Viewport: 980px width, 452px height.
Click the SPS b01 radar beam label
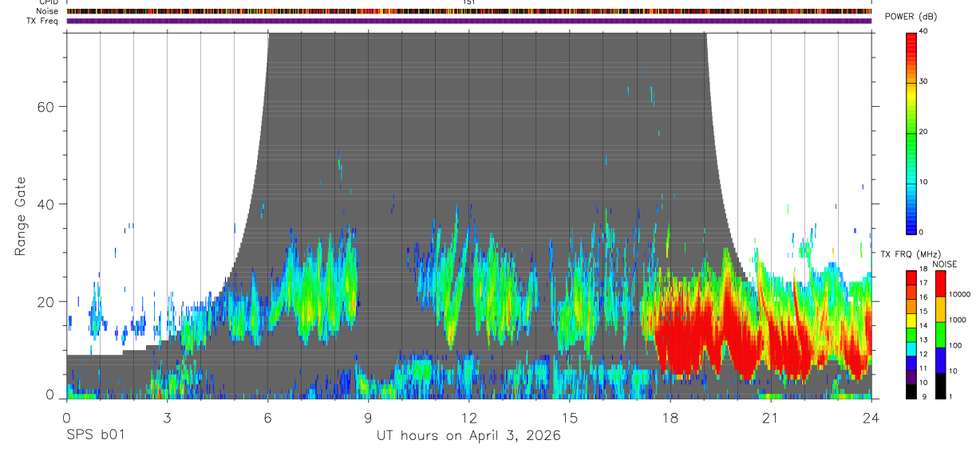tap(95, 436)
